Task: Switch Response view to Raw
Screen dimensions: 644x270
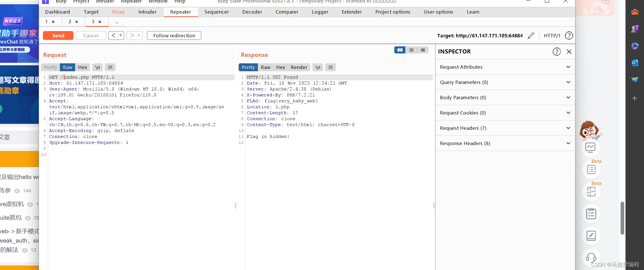Action: [x=266, y=67]
